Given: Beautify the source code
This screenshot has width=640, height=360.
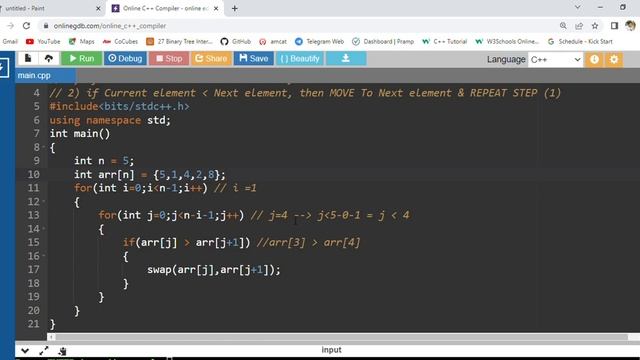Looking at the screenshot, I should 300,59.
